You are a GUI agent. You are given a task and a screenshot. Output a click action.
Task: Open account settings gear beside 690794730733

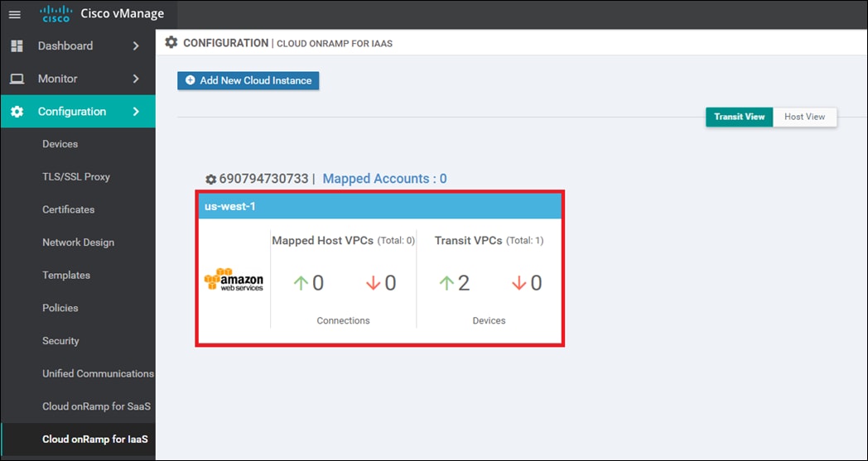(210, 180)
